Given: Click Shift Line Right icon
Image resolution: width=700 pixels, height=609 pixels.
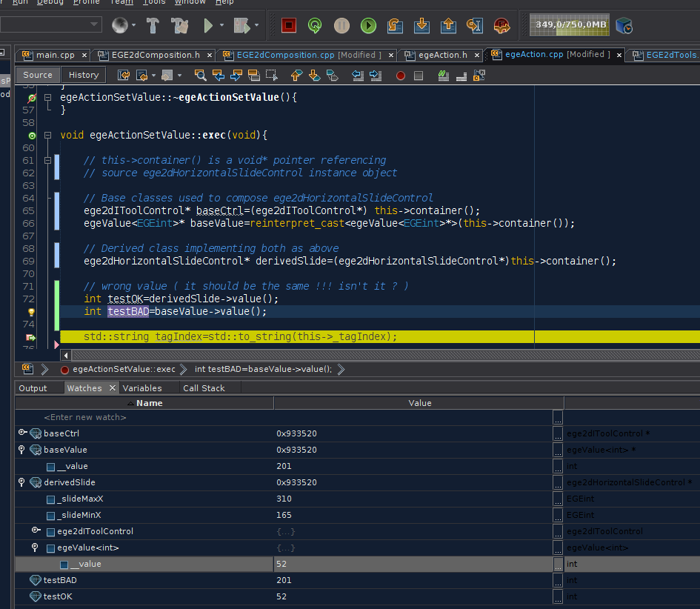Looking at the screenshot, I should point(376,76).
